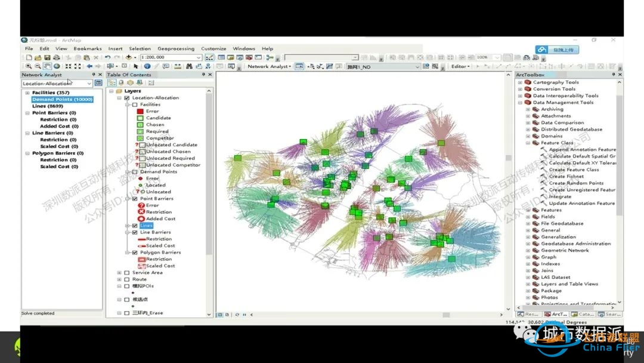Image resolution: width=644 pixels, height=363 pixels.
Task: Click the Add Data button
Action: click(x=128, y=57)
